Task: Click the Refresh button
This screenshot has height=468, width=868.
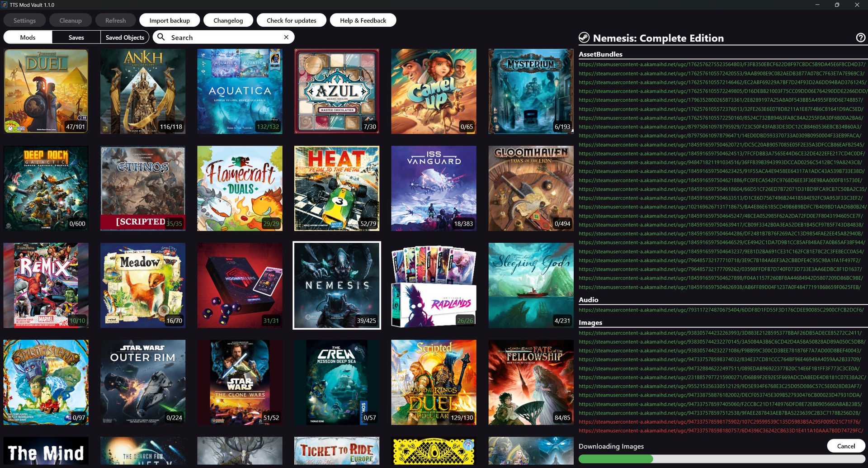Action: pos(115,20)
